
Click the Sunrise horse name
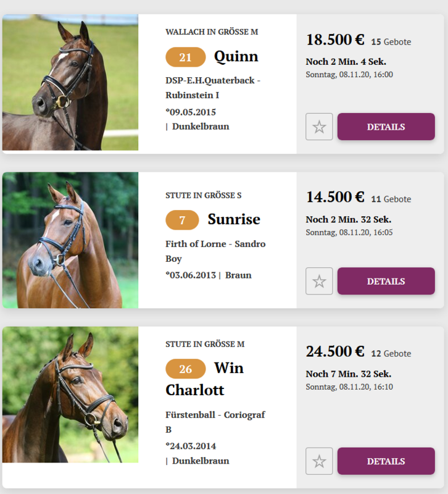tap(234, 220)
